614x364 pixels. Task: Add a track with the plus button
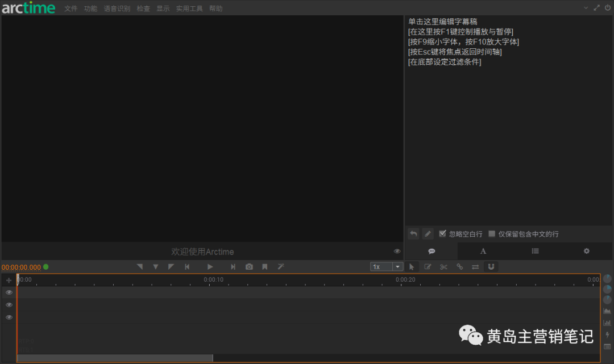point(9,281)
